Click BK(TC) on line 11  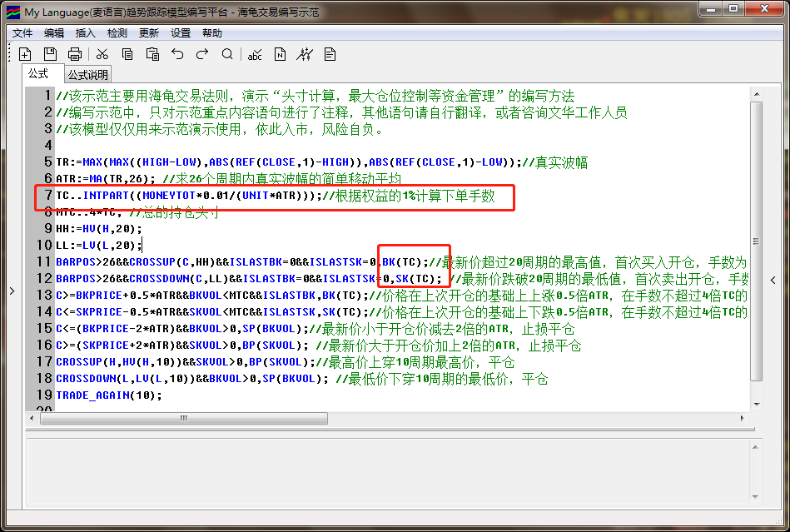(405, 262)
